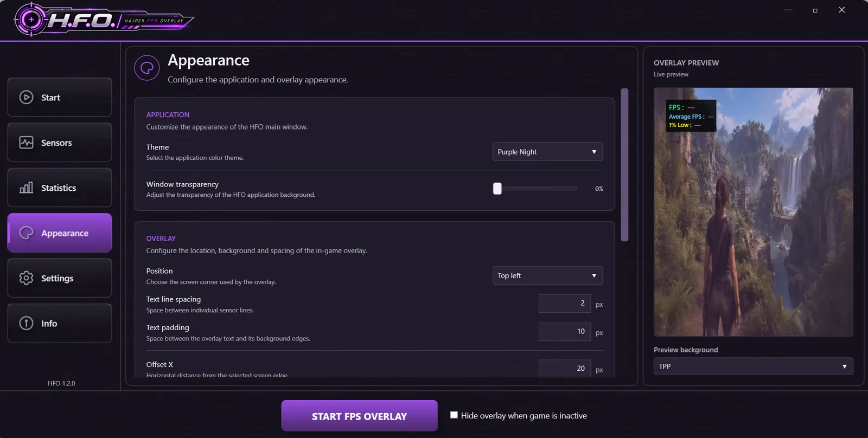Click the Start play icon in sidebar
The width and height of the screenshot is (868, 438).
coord(26,97)
